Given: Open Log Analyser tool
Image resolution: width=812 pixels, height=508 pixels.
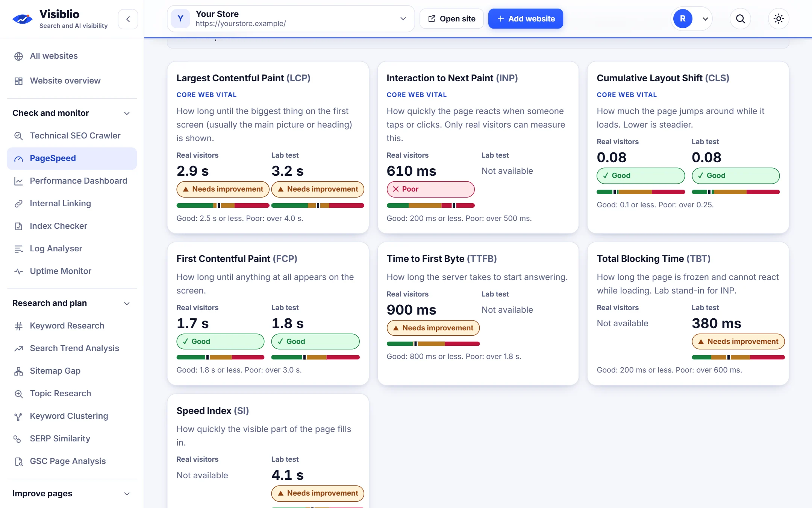Looking at the screenshot, I should pyautogui.click(x=72, y=249).
